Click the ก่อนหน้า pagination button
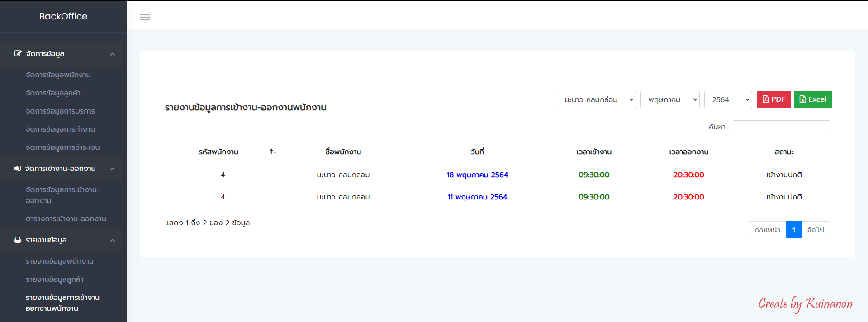This screenshot has width=868, height=322. (x=767, y=230)
